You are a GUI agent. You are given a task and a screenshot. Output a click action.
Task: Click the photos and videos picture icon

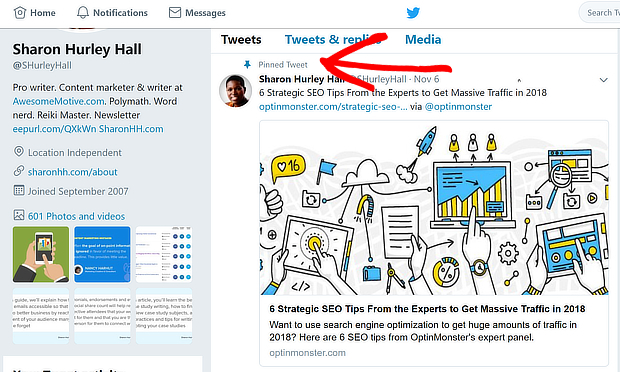click(19, 215)
